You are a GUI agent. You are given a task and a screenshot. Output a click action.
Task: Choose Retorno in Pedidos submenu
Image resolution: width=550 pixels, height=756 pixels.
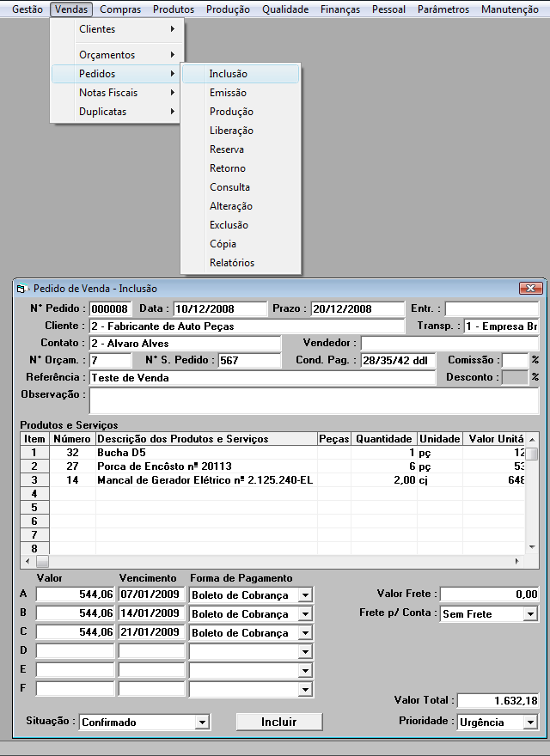(241, 168)
